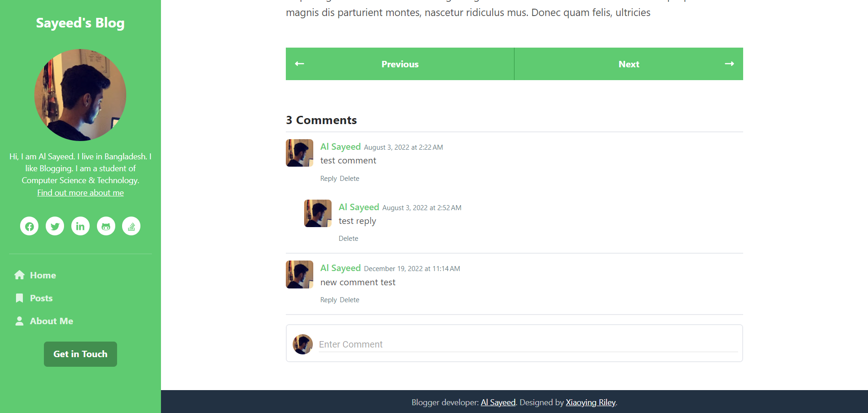Open the Twitter profile icon
The height and width of the screenshot is (413, 868).
click(55, 226)
